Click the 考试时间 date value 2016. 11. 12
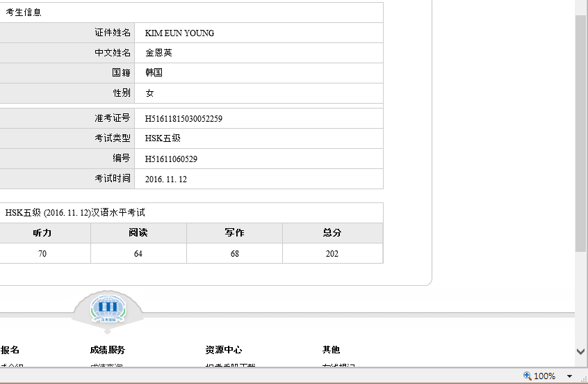The width and height of the screenshot is (588, 384). click(165, 179)
